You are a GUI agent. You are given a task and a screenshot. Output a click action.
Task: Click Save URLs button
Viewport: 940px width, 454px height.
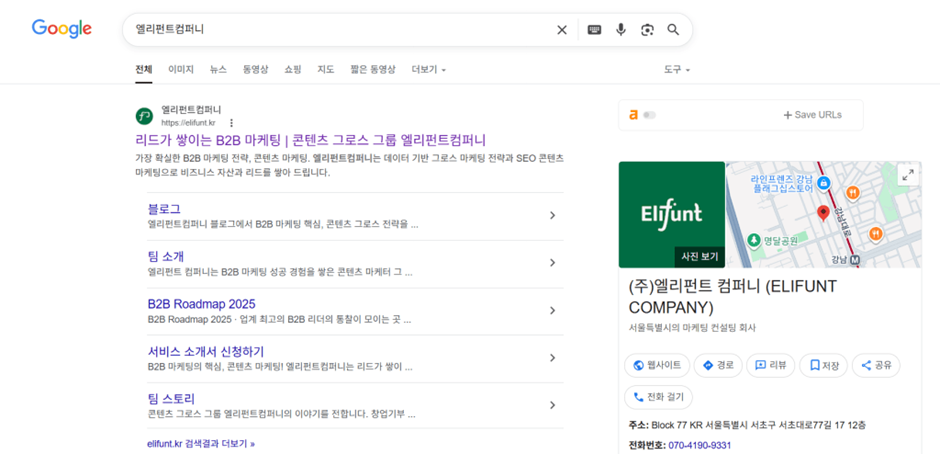click(x=812, y=115)
